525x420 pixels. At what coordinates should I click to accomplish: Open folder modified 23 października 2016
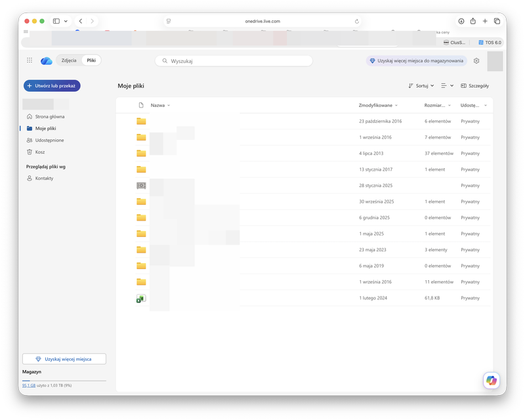pos(141,121)
